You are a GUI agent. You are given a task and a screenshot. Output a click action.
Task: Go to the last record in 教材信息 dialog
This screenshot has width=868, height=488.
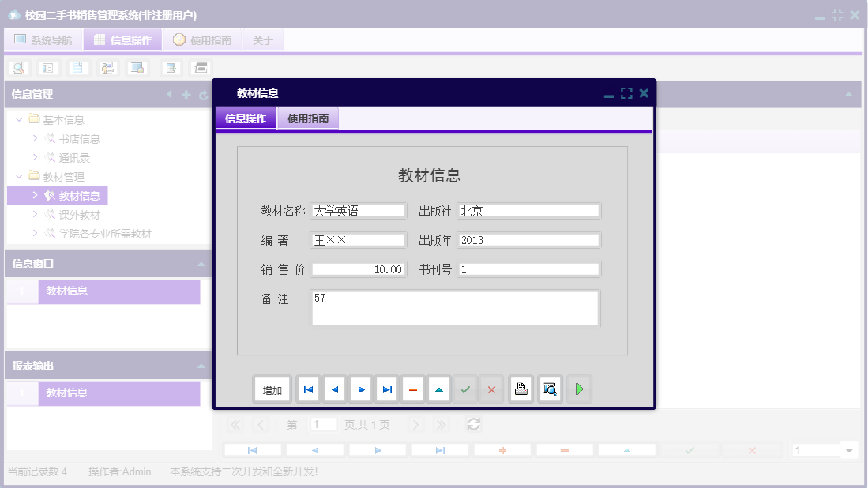pos(386,389)
